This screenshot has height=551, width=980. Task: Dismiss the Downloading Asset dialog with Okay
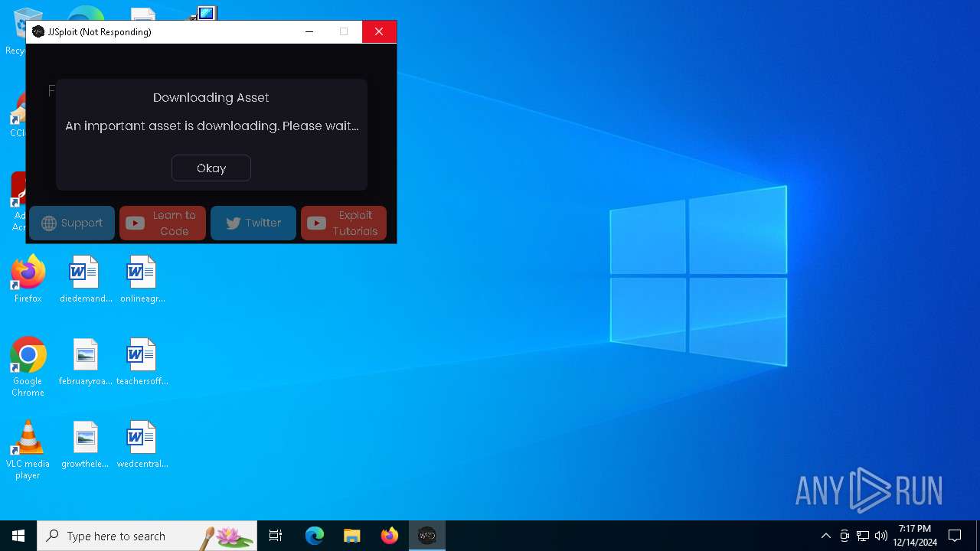tap(211, 168)
